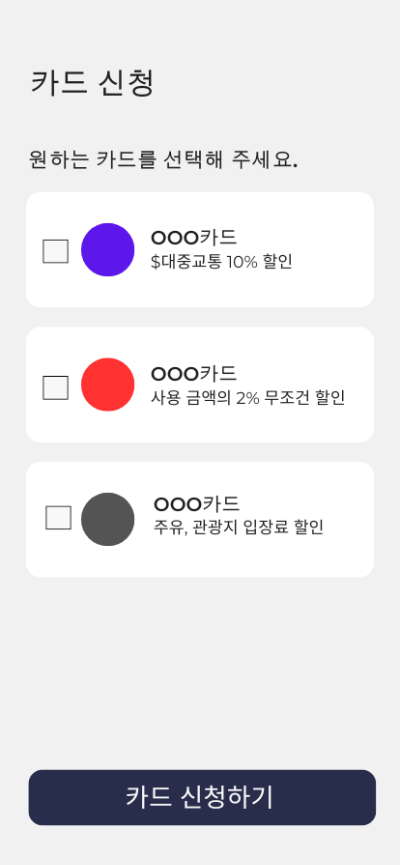Click the 사용 금액의 2% 무조건 할인 text
Screen dimensions: 400x865
coord(248,397)
